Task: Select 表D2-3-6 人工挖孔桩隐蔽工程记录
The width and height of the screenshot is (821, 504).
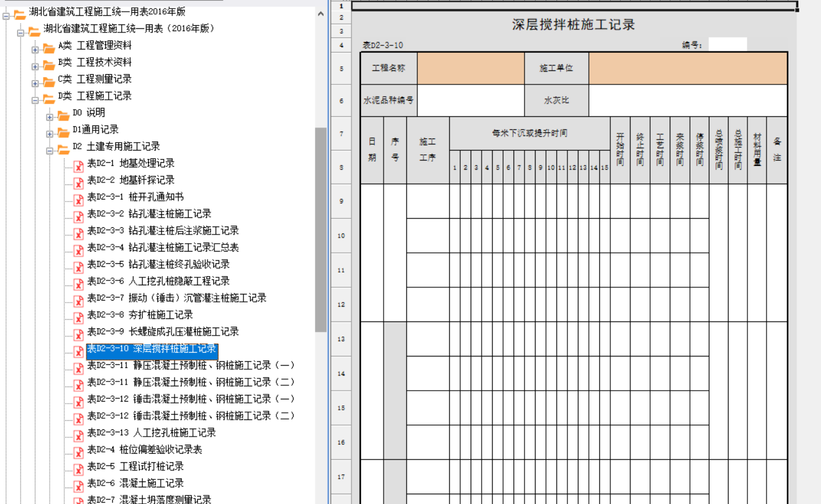Action: 158,281
